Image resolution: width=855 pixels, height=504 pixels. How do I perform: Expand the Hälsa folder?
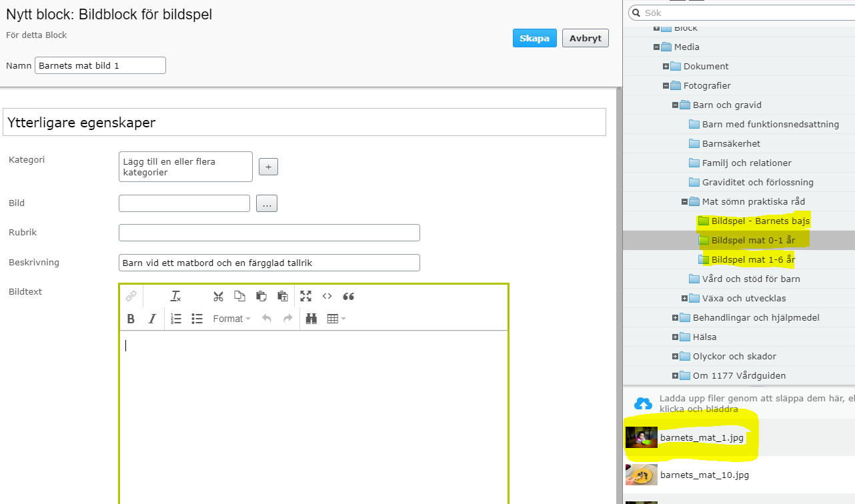coord(676,337)
